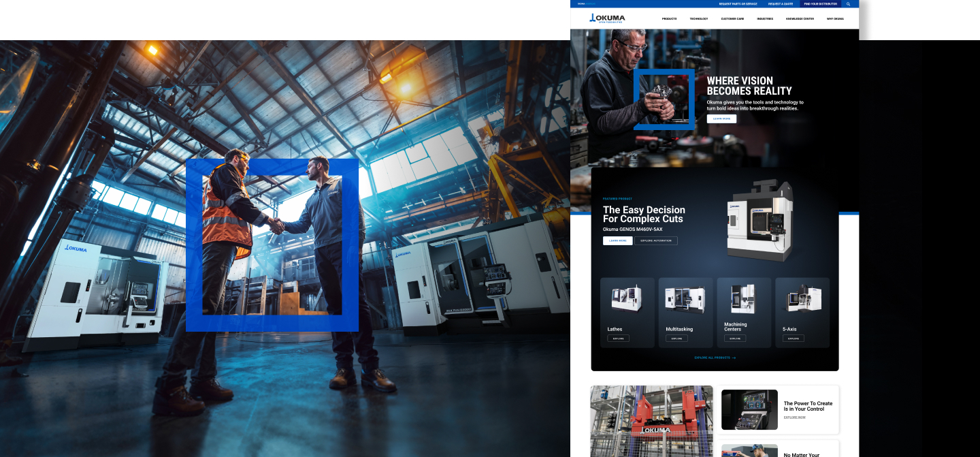Click Learn More under Where Vision Becomes Reality
The width and height of the screenshot is (980, 457).
click(x=721, y=119)
